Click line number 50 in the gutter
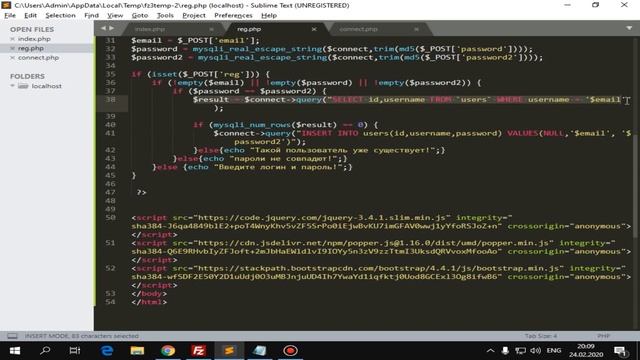This screenshot has width=640, height=360. click(x=111, y=218)
